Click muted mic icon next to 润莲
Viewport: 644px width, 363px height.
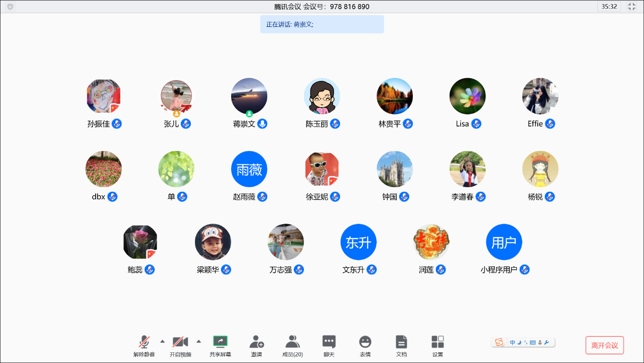(441, 269)
